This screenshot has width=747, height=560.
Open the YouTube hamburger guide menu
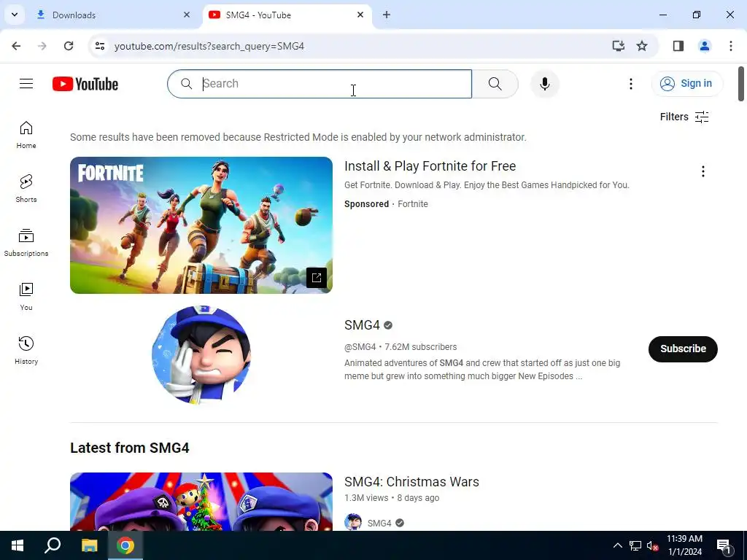coord(26,84)
